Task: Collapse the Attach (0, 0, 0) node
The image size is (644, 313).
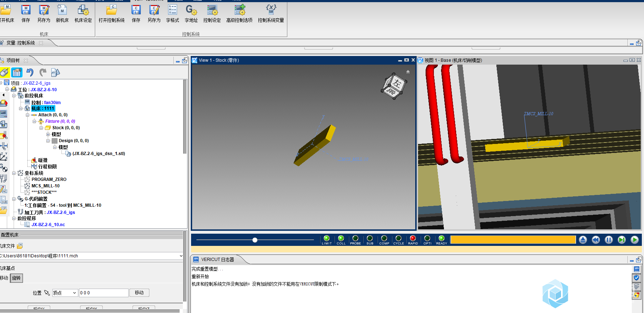Action: tap(27, 115)
